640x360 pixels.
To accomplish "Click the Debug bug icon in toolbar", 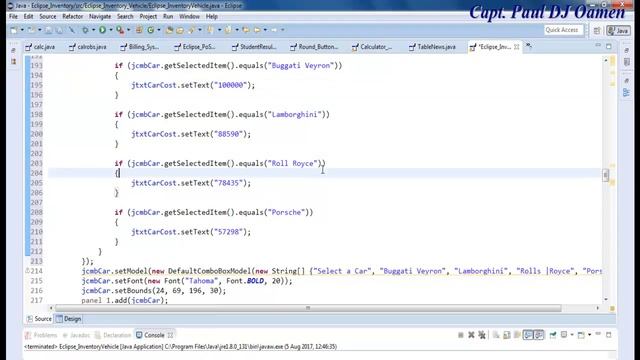I will pyautogui.click(x=85, y=30).
